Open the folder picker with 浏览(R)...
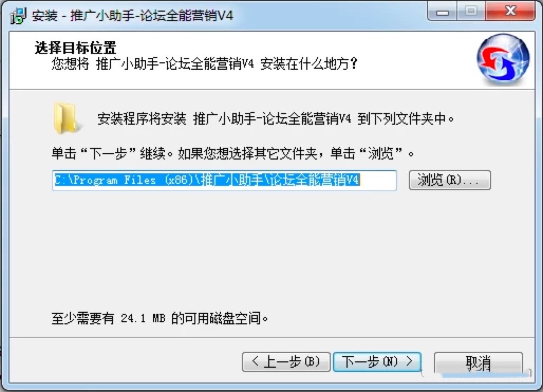Viewport: 543px width, 392px height. coord(450,180)
